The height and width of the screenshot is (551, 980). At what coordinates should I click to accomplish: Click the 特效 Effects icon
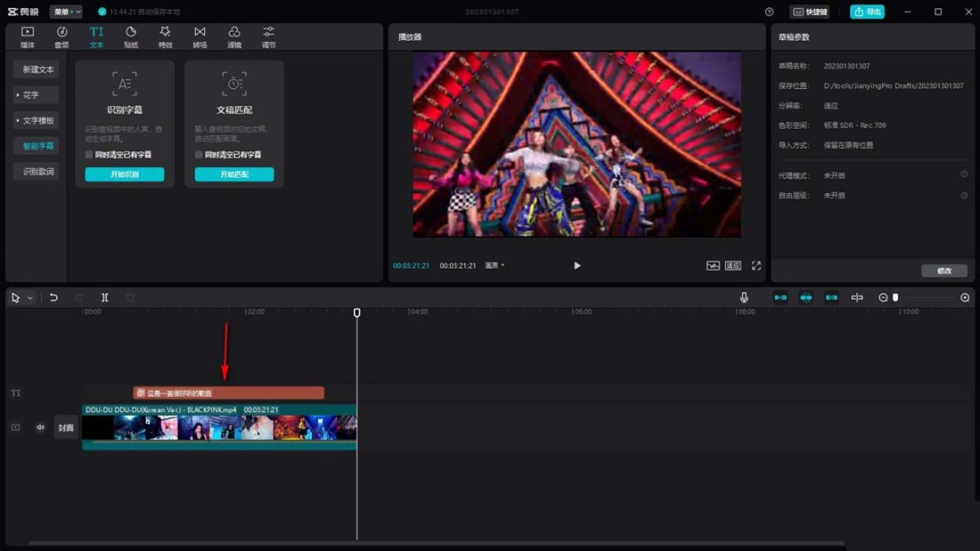click(165, 35)
